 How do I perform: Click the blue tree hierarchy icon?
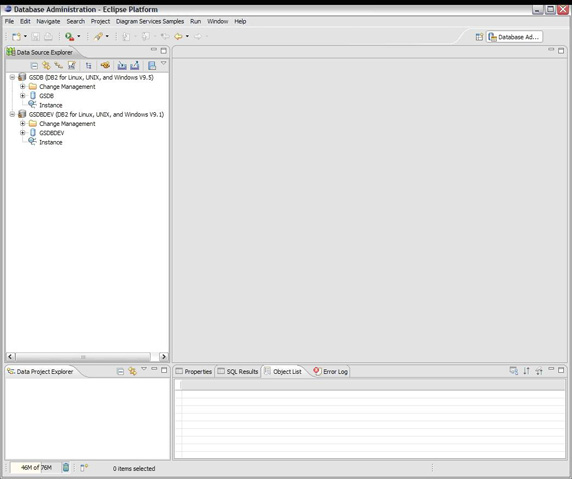pyautogui.click(x=88, y=66)
